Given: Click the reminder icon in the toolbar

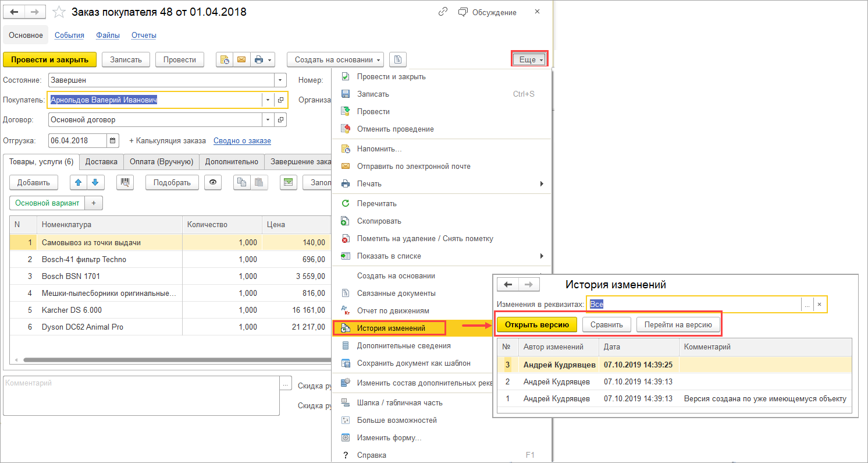Looking at the screenshot, I should pyautogui.click(x=225, y=59).
